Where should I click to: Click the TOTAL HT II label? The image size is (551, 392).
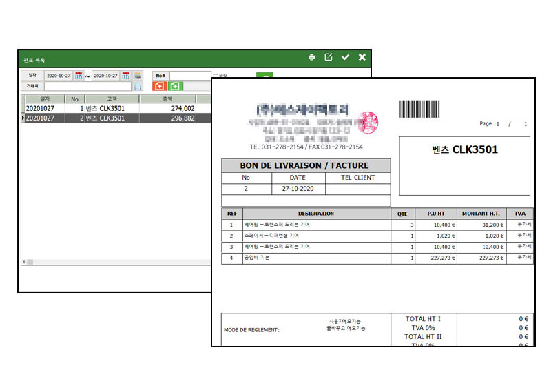[x=423, y=336]
